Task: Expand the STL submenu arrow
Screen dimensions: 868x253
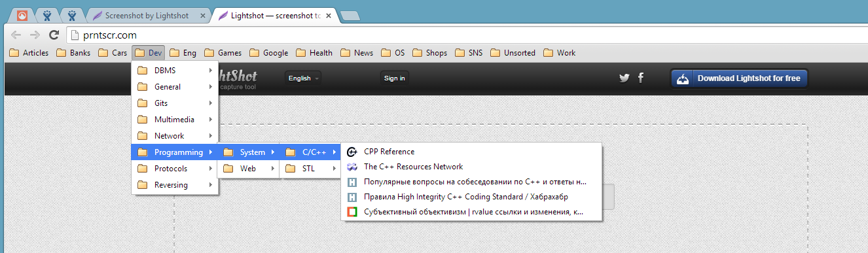Action: click(335, 168)
